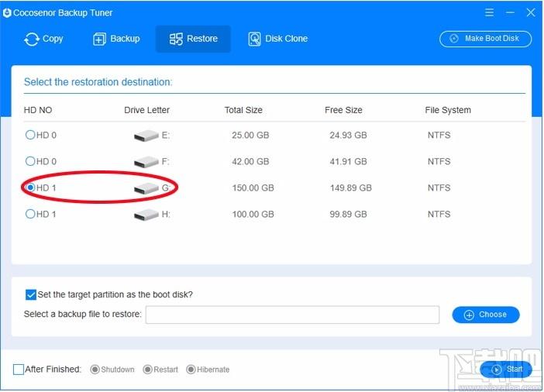The height and width of the screenshot is (392, 544).
Task: Select the HD 0 E: drive radio button
Action: (x=30, y=135)
